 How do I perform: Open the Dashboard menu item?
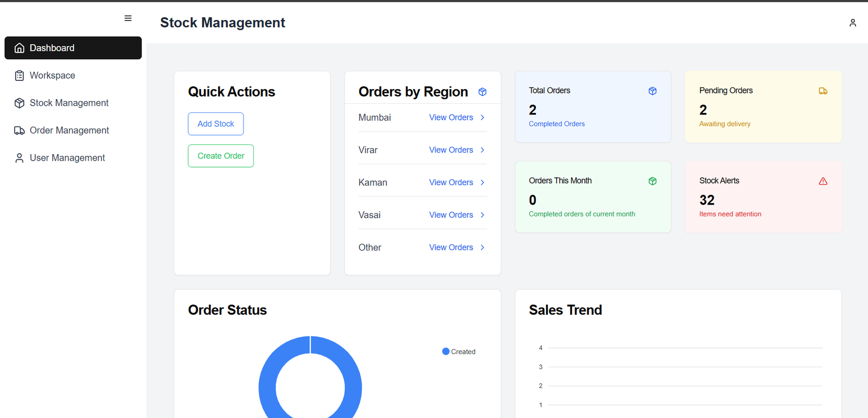point(73,48)
